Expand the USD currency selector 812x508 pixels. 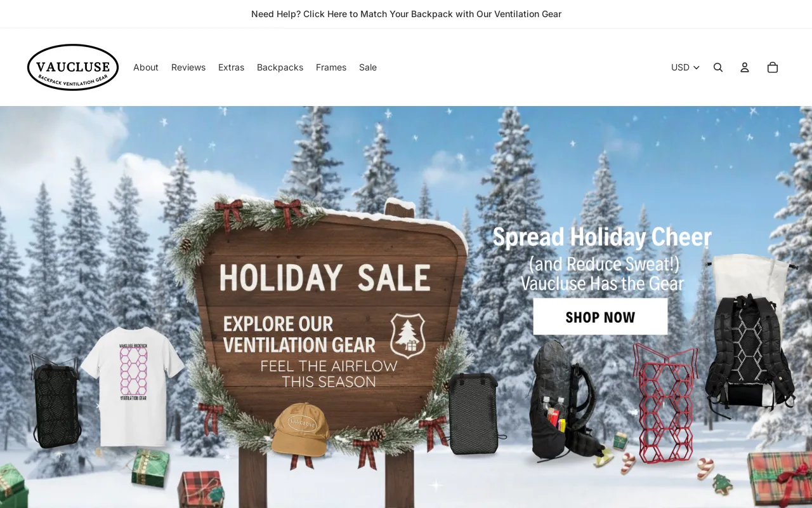[685, 67]
